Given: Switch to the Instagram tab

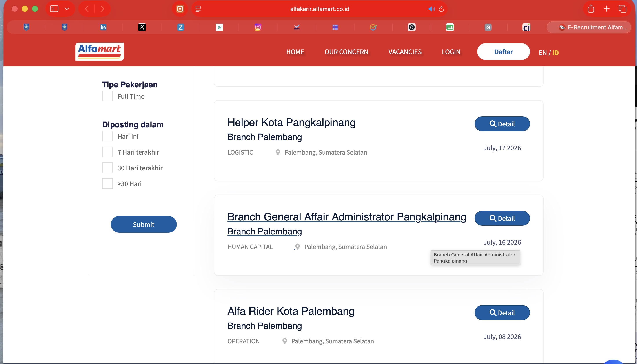Looking at the screenshot, I should point(258,27).
